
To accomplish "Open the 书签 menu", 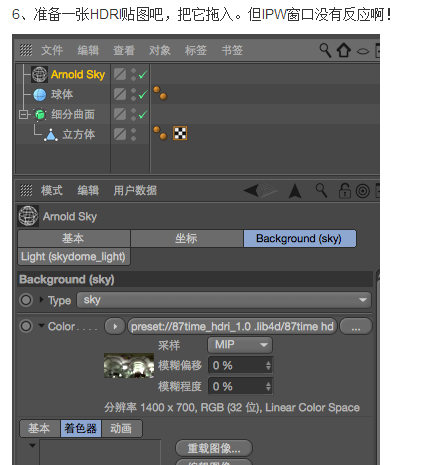I will tap(232, 50).
